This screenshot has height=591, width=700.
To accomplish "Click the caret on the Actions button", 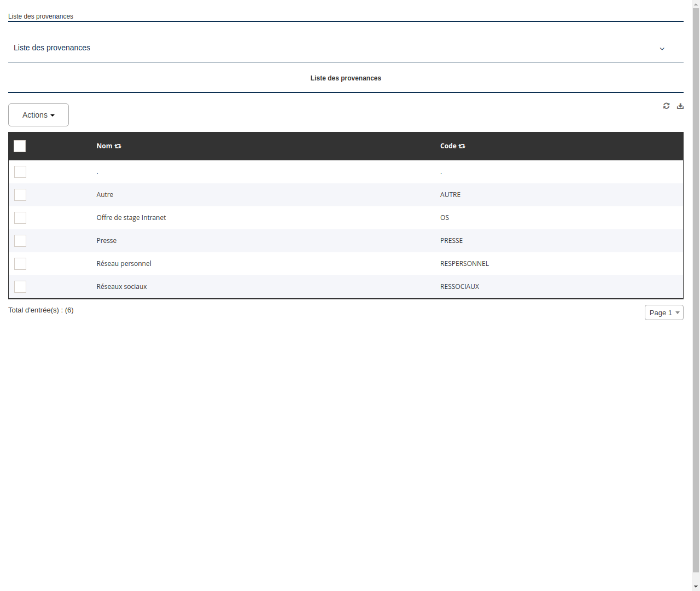I will tap(54, 115).
